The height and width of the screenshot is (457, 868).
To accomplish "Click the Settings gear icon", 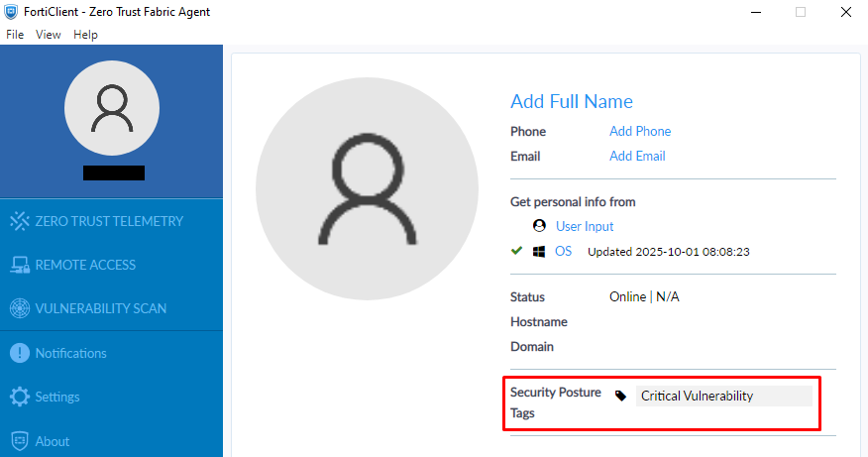I will (20, 397).
